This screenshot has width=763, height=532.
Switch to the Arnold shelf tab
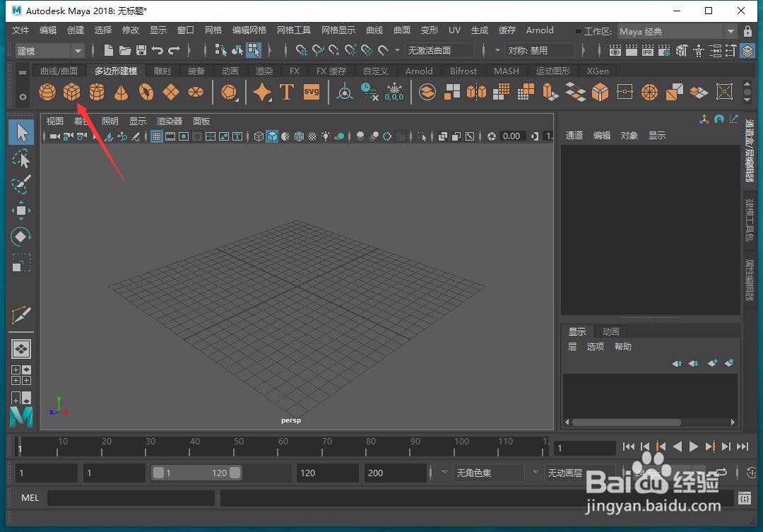[x=418, y=71]
